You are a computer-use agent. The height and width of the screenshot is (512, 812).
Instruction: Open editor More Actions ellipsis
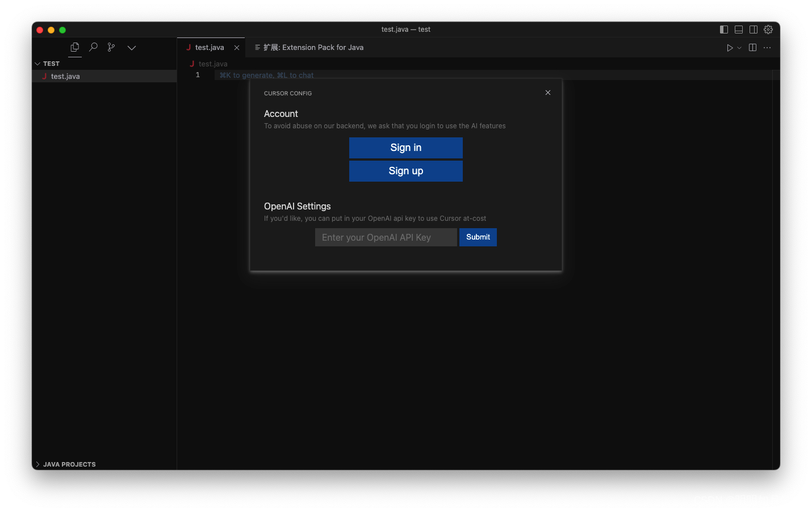coord(767,48)
